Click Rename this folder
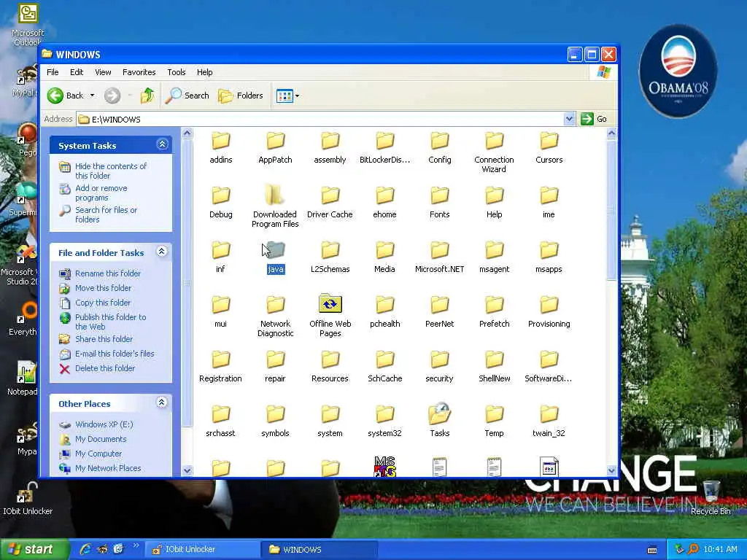This screenshot has width=747, height=560. [x=108, y=273]
